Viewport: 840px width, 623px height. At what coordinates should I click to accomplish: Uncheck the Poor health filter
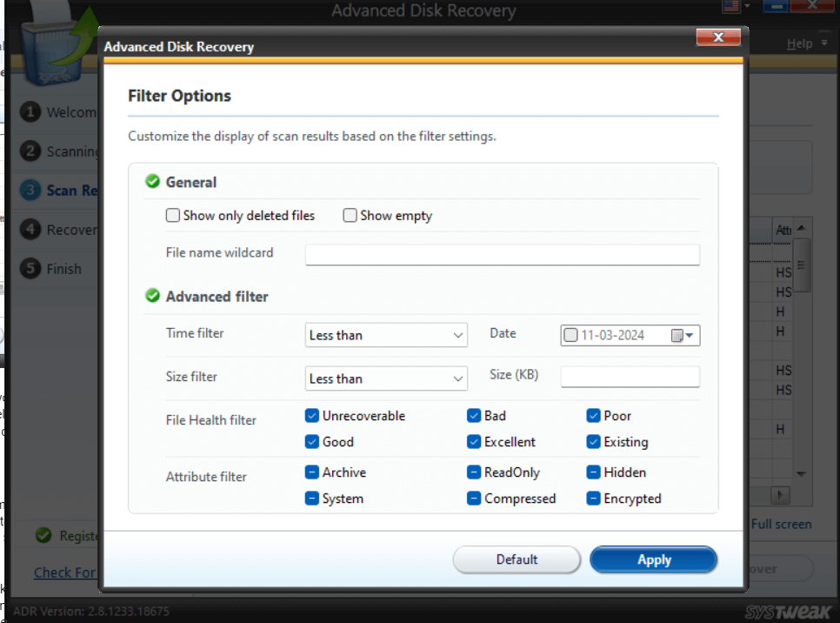(x=593, y=416)
